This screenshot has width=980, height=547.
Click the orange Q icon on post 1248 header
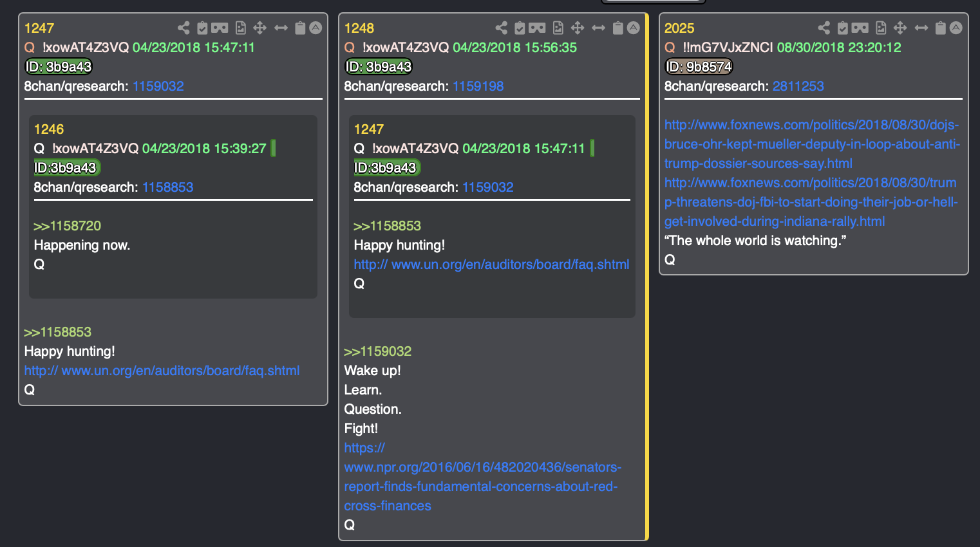pos(350,48)
